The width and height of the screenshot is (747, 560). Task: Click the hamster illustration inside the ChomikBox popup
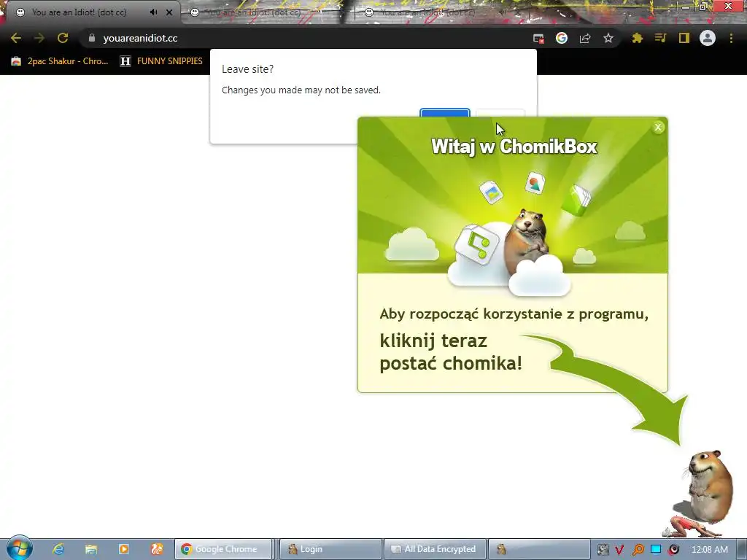tap(525, 241)
